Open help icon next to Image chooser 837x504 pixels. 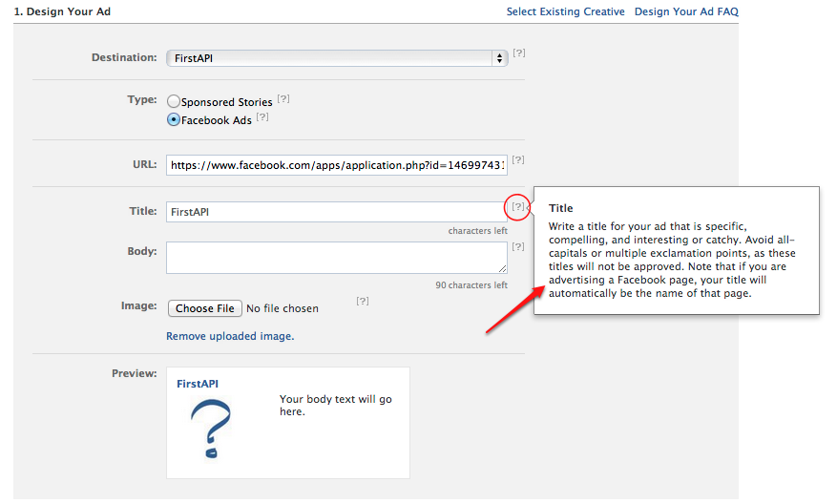point(363,301)
